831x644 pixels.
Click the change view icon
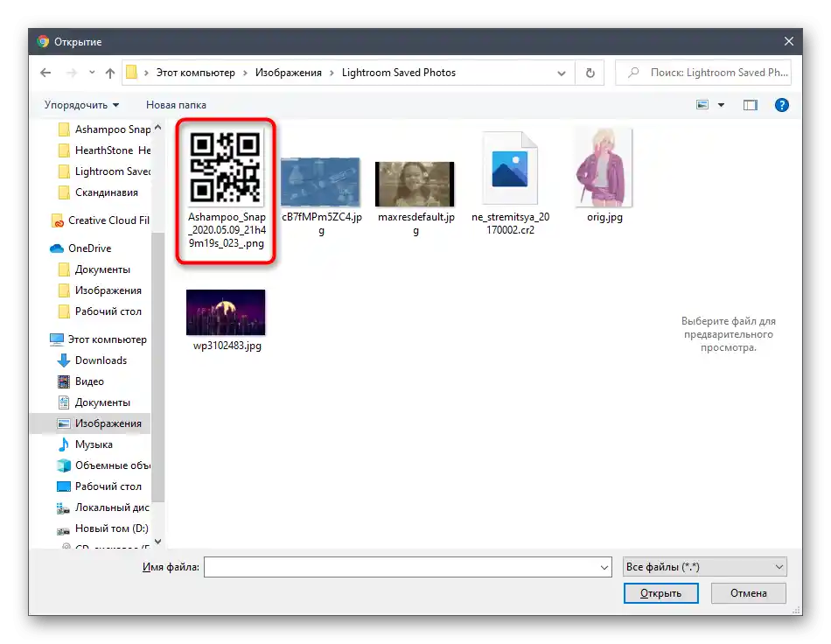click(702, 105)
